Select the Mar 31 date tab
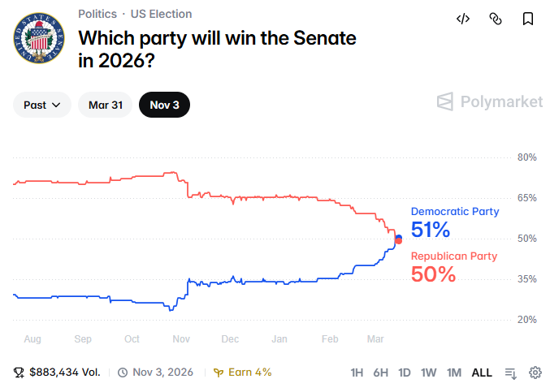The height and width of the screenshot is (392, 550). pyautogui.click(x=105, y=105)
